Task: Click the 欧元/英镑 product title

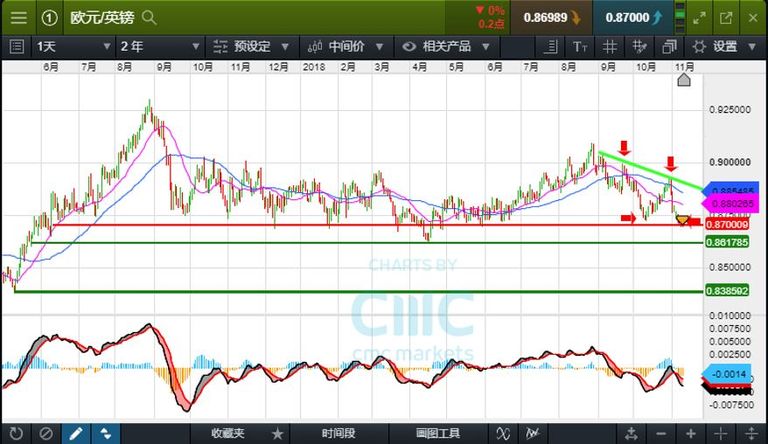Action: 102,18
